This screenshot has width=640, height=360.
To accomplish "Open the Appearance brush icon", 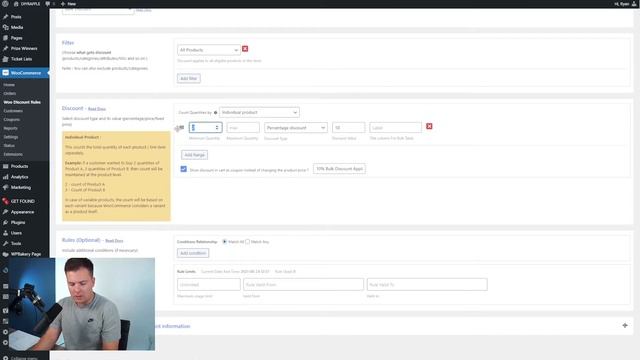I will pyautogui.click(x=5, y=212).
